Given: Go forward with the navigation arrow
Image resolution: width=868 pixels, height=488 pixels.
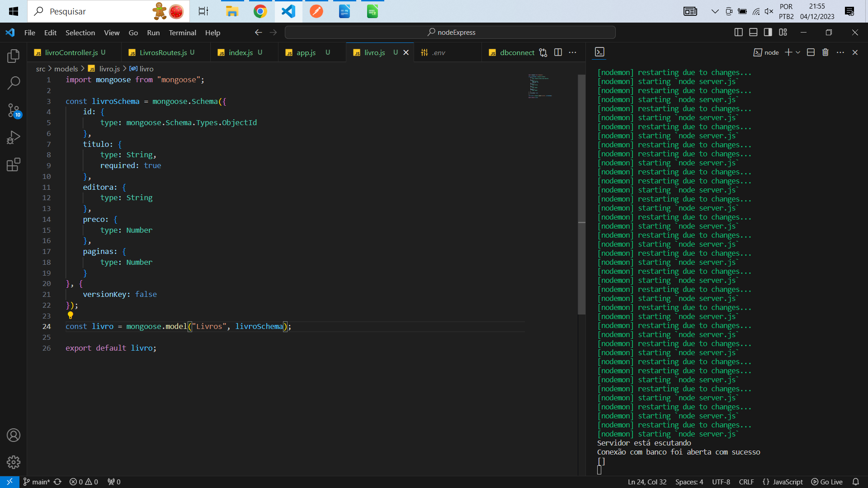Looking at the screenshot, I should [x=273, y=33].
